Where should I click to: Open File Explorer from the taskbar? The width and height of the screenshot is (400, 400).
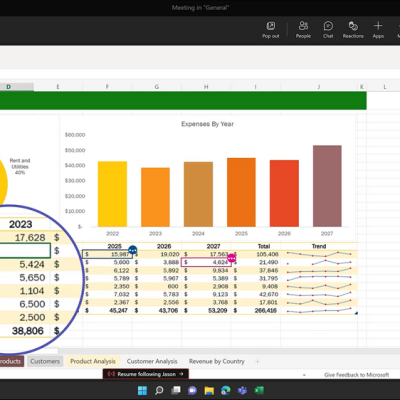tap(209, 390)
